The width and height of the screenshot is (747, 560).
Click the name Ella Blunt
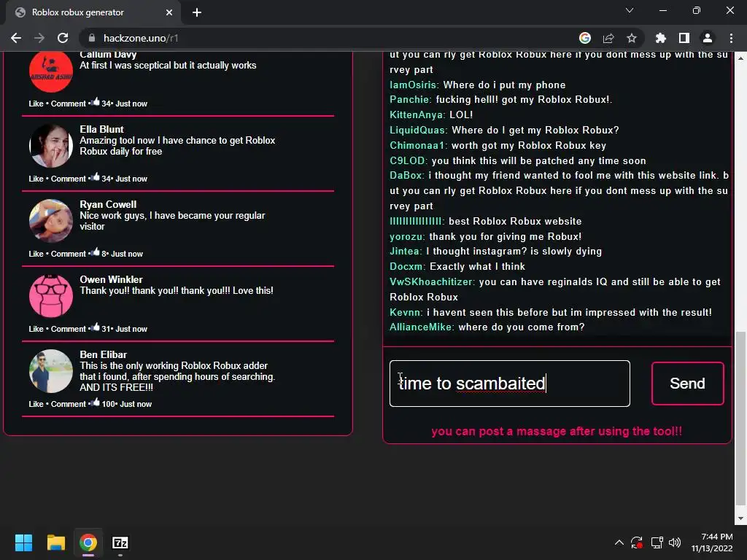101,129
